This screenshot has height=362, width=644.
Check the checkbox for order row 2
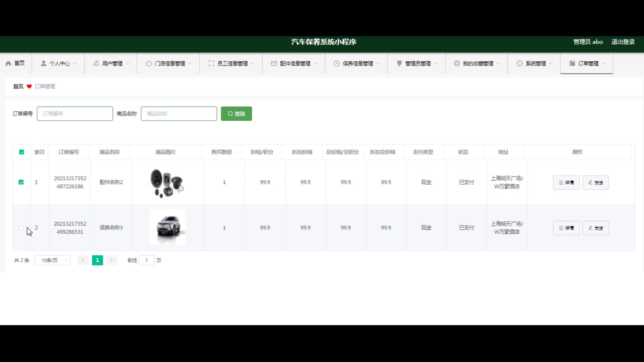click(x=21, y=228)
